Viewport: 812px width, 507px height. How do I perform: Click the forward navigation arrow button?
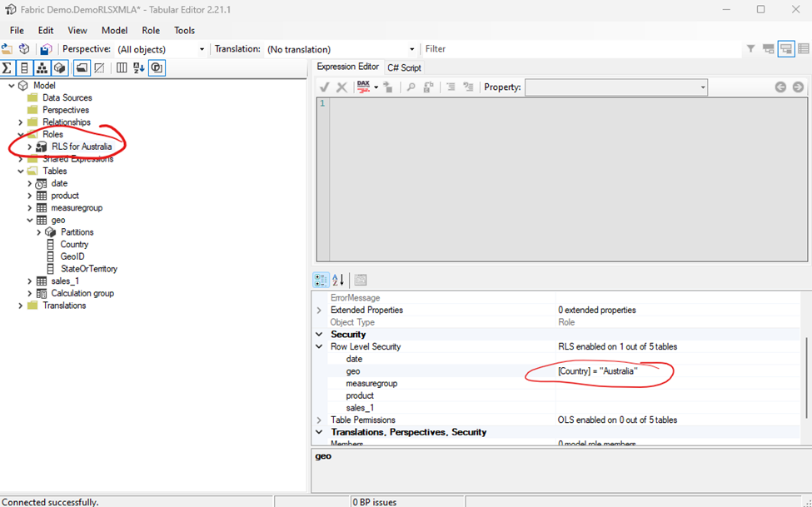click(797, 86)
